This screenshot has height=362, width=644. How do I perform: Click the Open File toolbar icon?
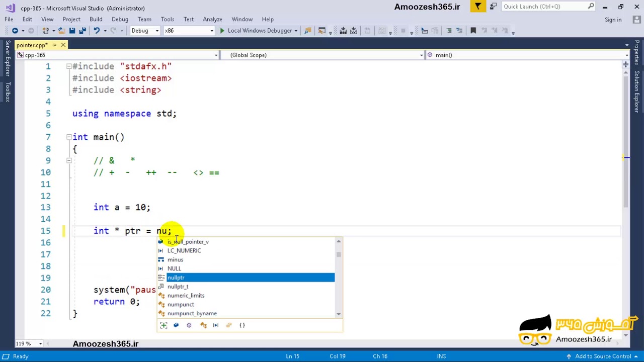(61, 31)
